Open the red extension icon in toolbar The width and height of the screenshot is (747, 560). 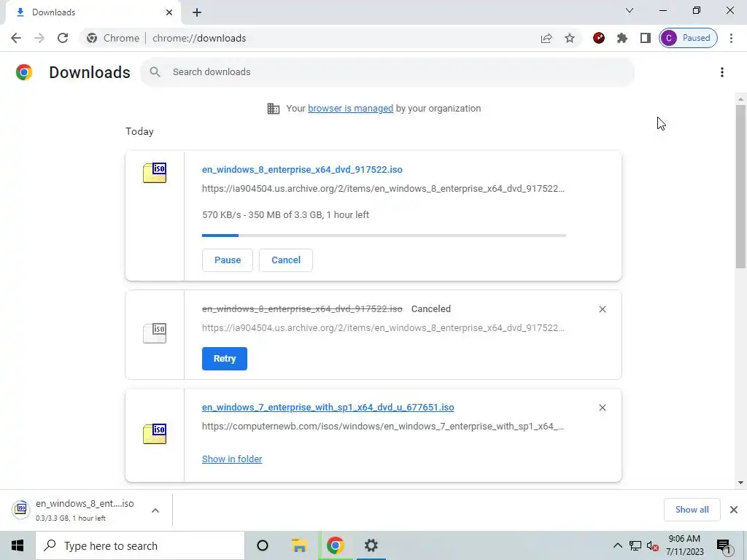(599, 38)
